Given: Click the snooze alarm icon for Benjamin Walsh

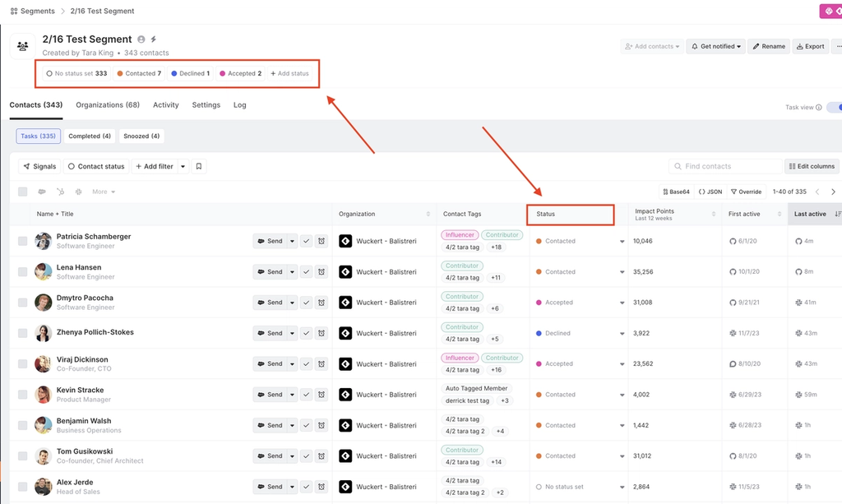Looking at the screenshot, I should [322, 425].
